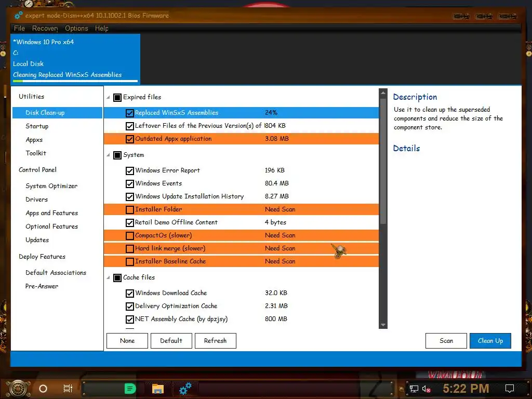Screen dimensions: 532x399
Task: Enable CompactOs (slower) checkbox
Action: [129, 236]
